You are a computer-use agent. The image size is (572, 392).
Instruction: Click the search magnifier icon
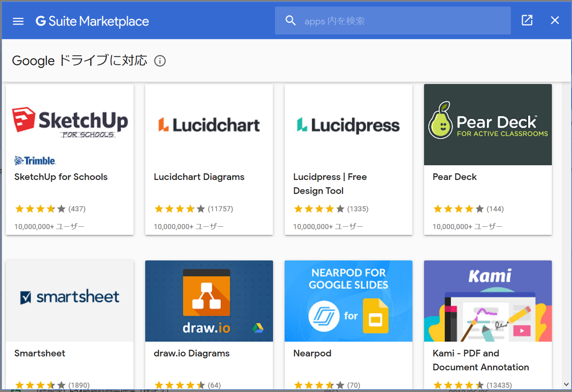tap(291, 21)
